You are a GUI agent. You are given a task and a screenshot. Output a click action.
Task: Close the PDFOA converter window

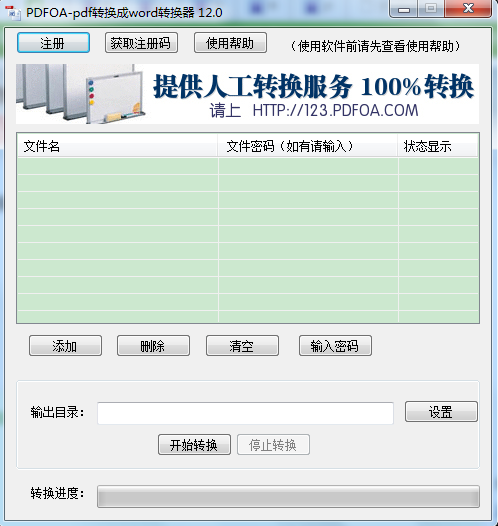click(468, 9)
